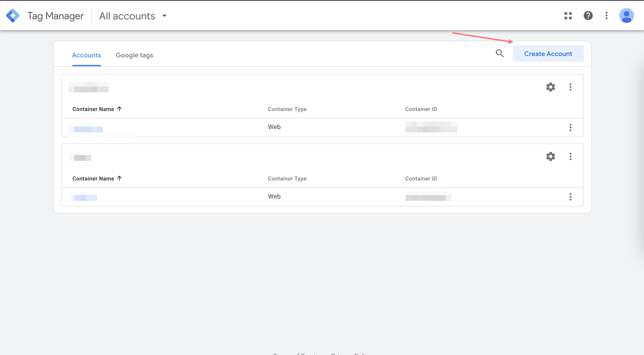Click the user profile avatar
The image size is (644, 355).
(626, 16)
